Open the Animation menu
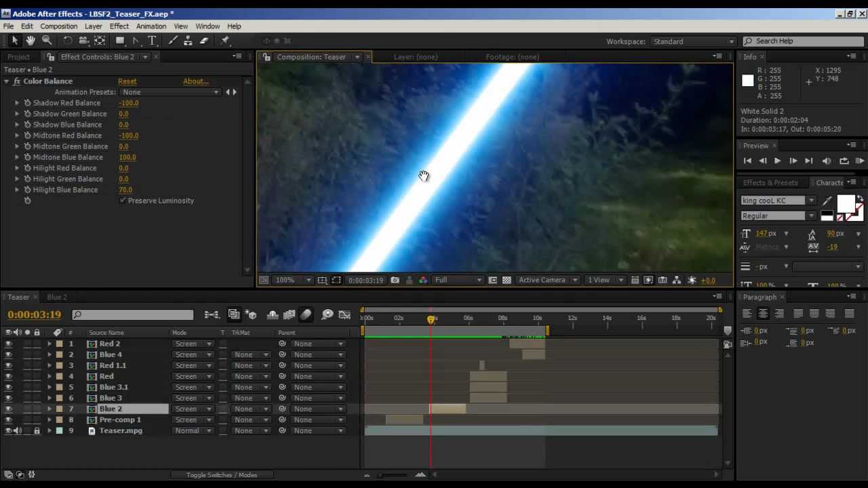The image size is (868, 488). pos(151,26)
